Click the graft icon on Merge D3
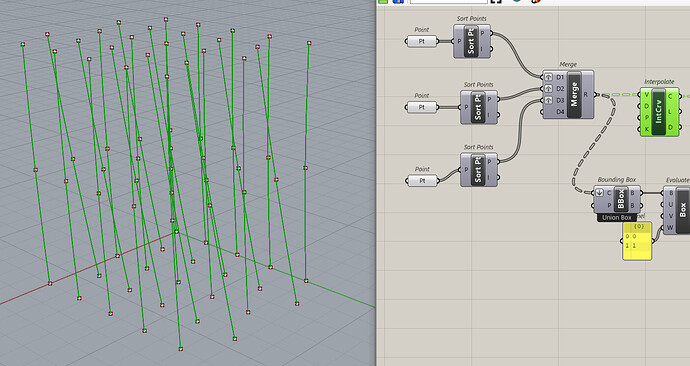 point(548,100)
